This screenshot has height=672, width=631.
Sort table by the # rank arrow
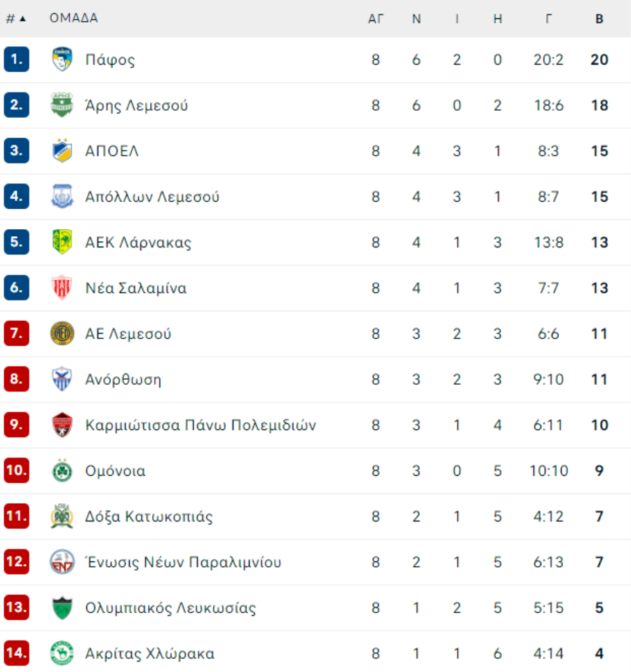click(x=16, y=18)
